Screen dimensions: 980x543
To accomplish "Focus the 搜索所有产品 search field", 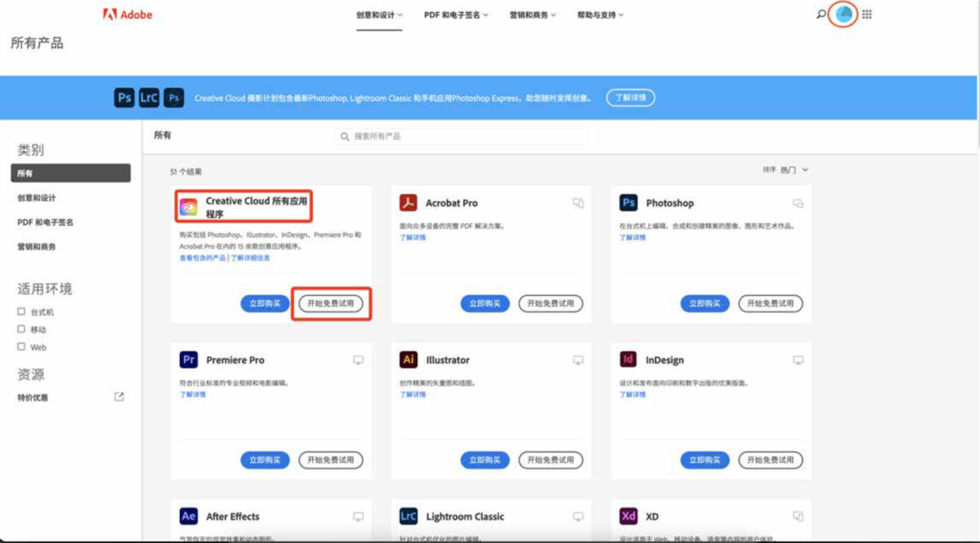I will pyautogui.click(x=461, y=136).
